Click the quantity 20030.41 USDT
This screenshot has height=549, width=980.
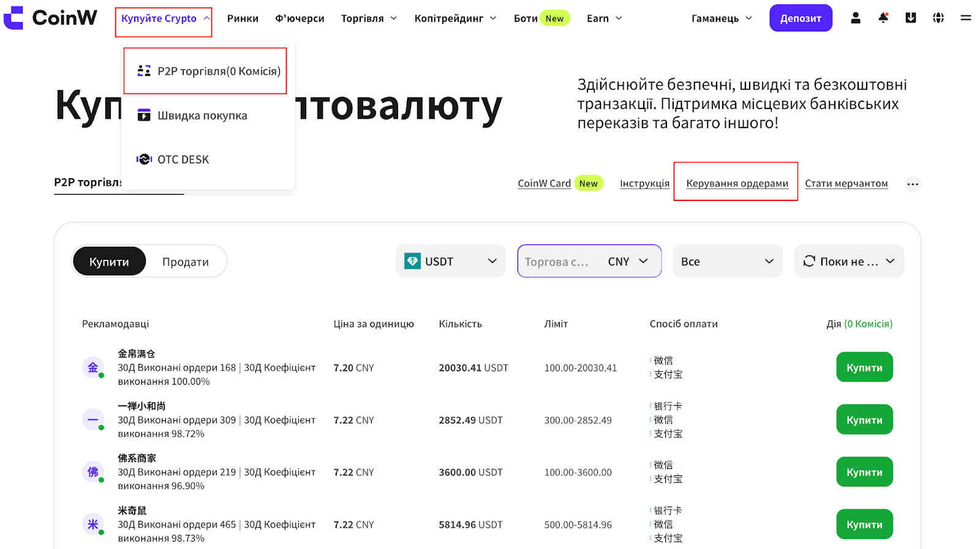tap(473, 368)
